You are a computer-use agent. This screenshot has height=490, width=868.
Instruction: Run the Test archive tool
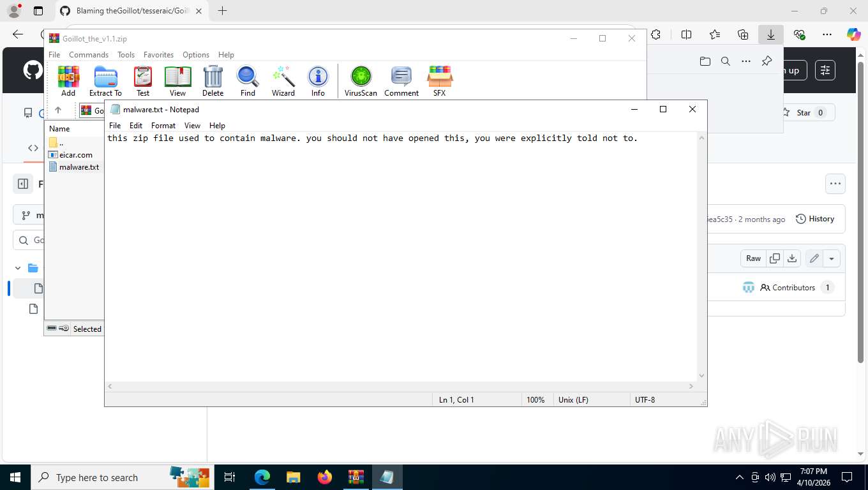coord(143,81)
